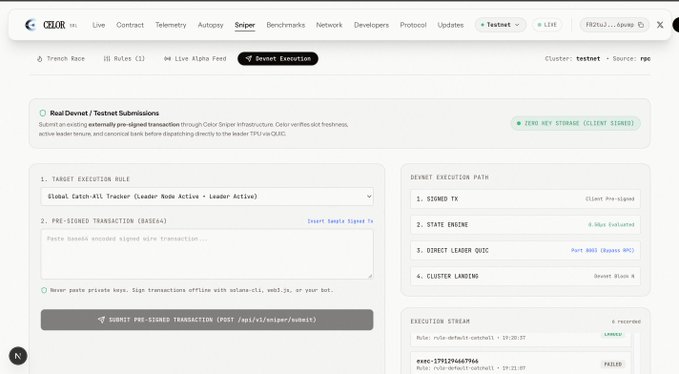Switch to the Trench Race sub-tab
The height and width of the screenshot is (374, 679).
point(61,59)
